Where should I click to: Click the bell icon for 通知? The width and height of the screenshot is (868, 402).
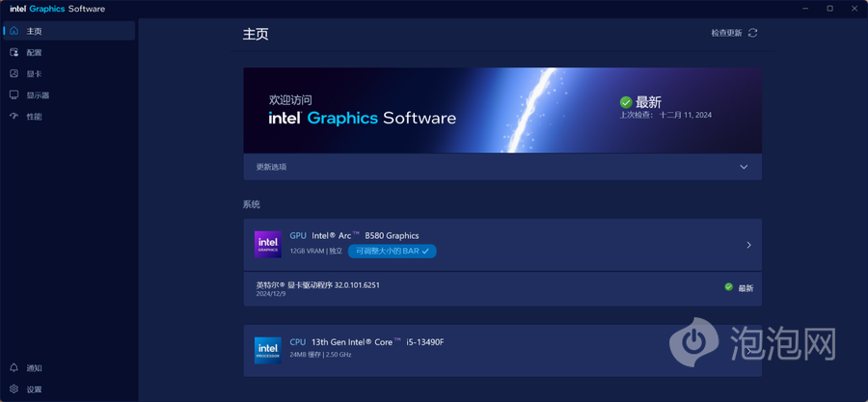coord(14,367)
